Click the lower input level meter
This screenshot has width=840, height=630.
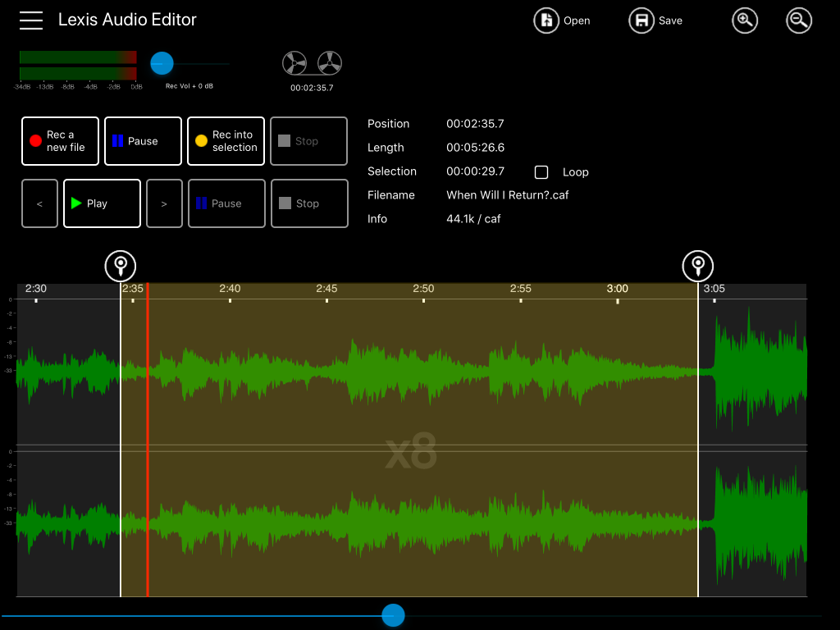point(78,73)
